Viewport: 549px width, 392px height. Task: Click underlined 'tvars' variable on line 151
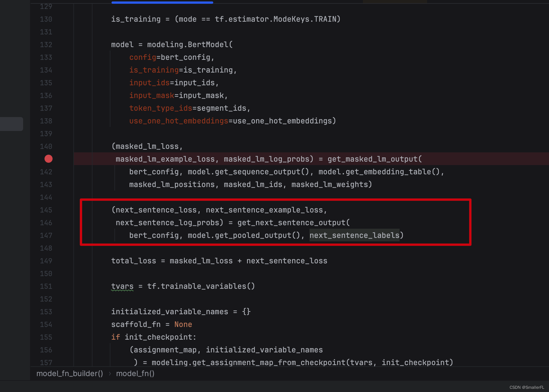click(122, 286)
